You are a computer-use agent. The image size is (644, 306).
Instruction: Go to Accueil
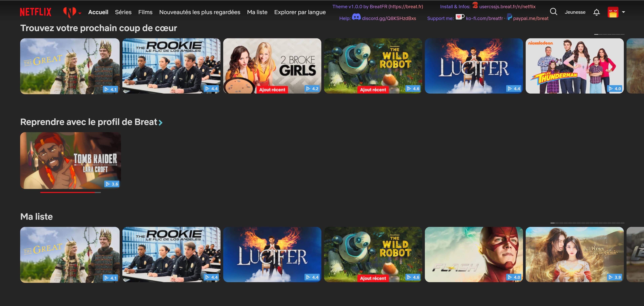click(x=98, y=12)
